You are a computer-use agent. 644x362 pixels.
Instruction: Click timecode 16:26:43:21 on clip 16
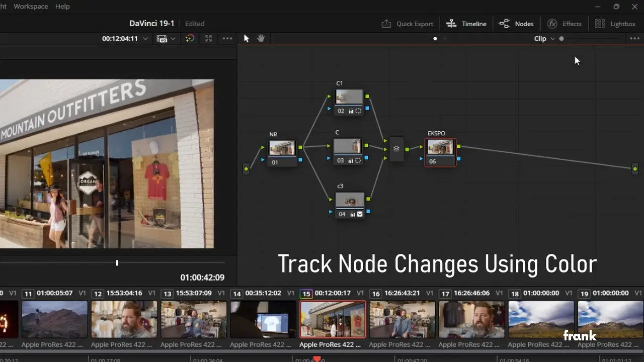[x=403, y=293]
